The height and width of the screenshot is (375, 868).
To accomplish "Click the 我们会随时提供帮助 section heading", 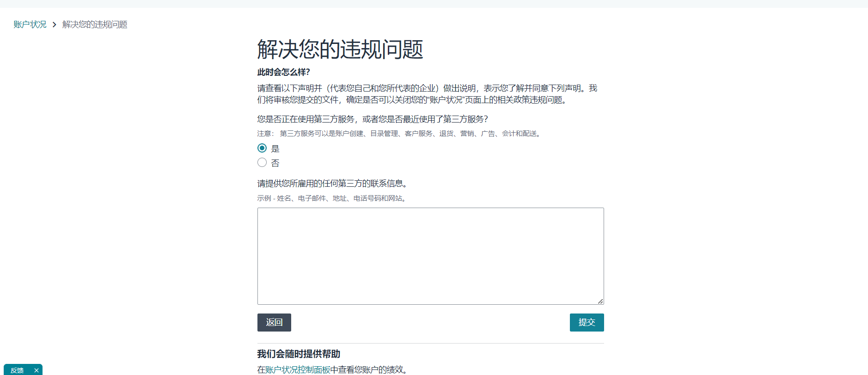I will pos(299,354).
